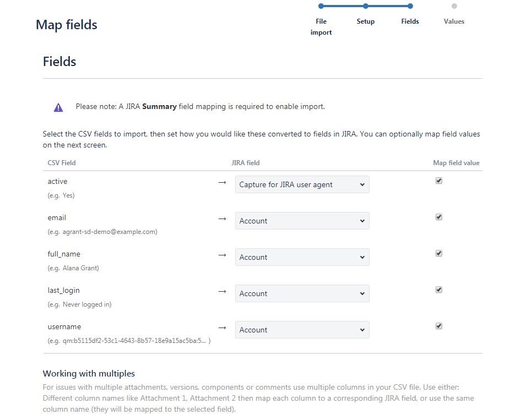The image size is (532, 420).
Task: Toggle Map field value checkbox for email
Action: pyautogui.click(x=439, y=217)
